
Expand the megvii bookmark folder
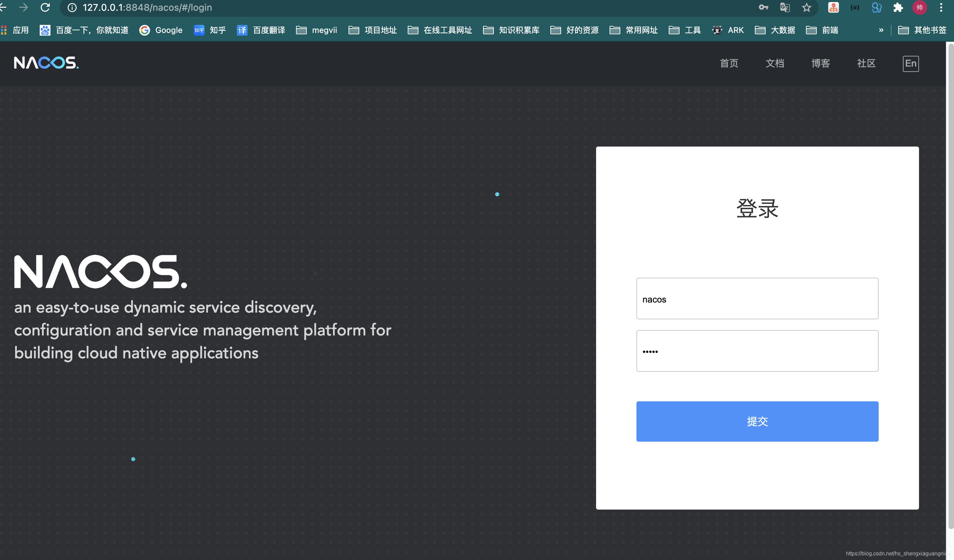317,30
